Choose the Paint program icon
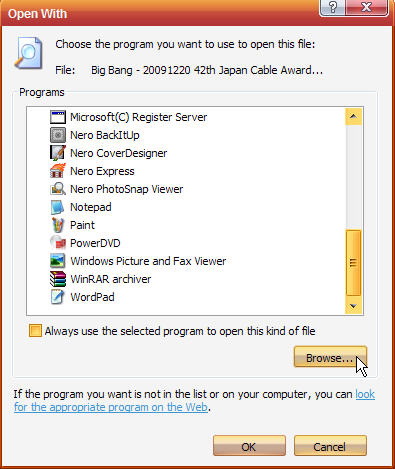 58,225
